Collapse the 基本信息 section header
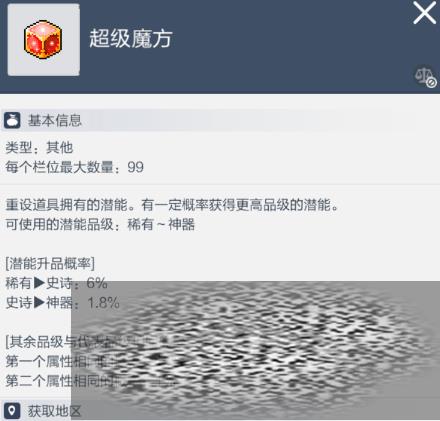 (x=173, y=120)
